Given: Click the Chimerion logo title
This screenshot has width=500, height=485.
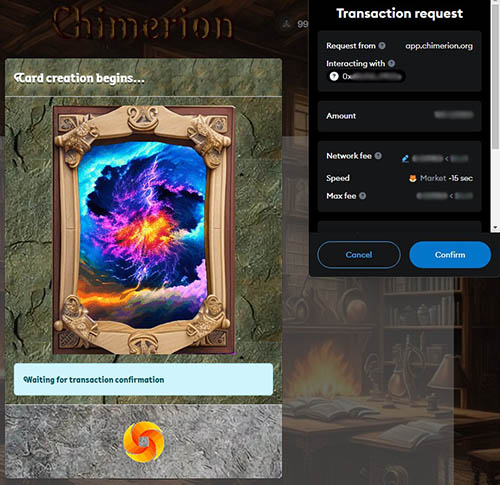Looking at the screenshot, I should [142, 23].
